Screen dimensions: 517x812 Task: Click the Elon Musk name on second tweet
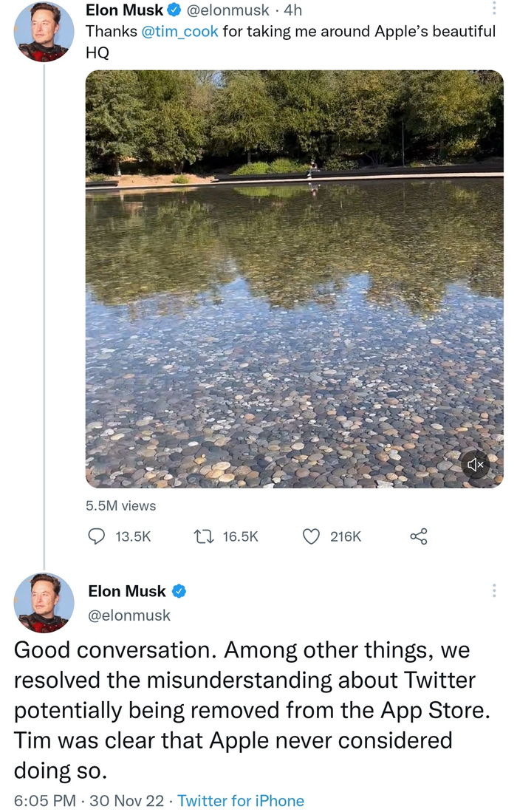pyautogui.click(x=127, y=591)
